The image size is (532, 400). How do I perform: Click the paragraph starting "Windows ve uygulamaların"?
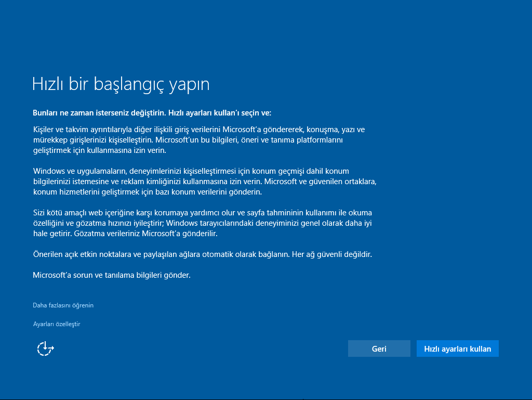(x=205, y=182)
